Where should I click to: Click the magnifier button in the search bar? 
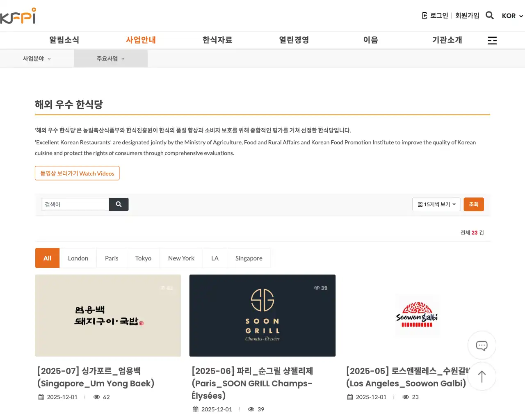point(119,204)
